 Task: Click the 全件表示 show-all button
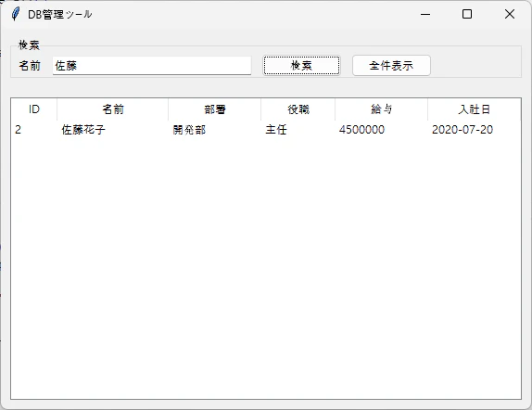(x=391, y=65)
